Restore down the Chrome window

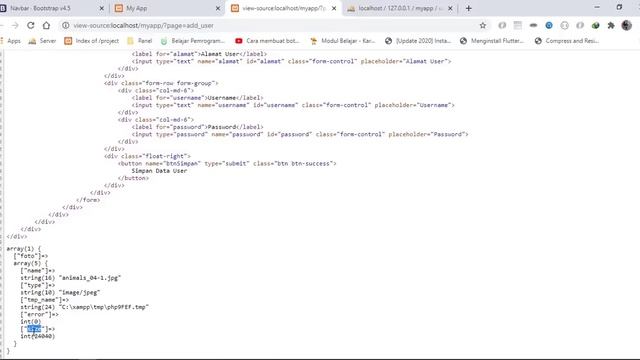pos(619,7)
